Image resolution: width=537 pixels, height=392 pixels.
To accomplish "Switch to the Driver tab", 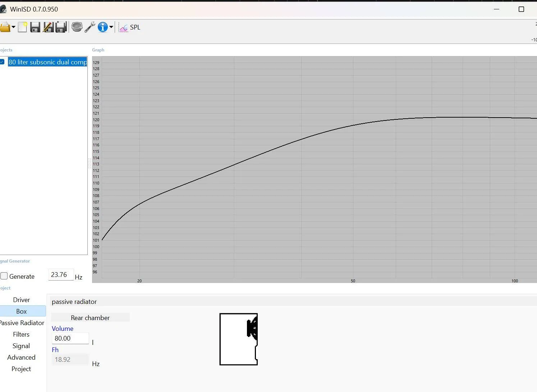I will click(x=22, y=300).
